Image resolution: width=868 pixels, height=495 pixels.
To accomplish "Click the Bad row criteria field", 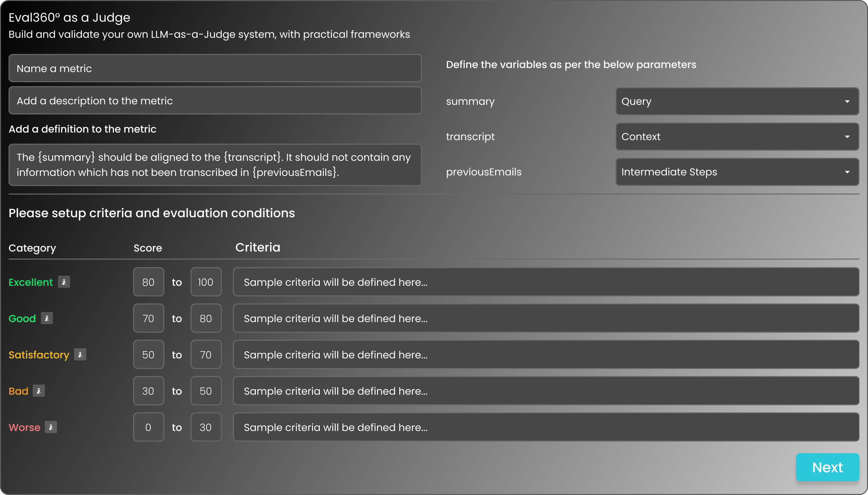I will pyautogui.click(x=544, y=391).
